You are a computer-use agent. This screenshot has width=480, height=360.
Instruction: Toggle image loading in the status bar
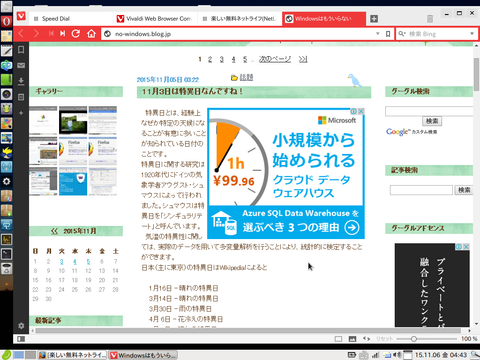(352, 339)
